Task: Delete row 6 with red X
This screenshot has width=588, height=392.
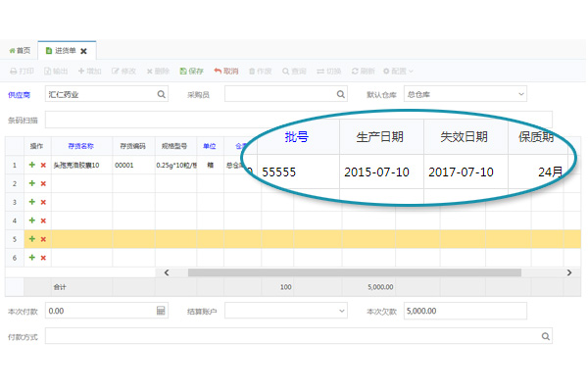Action: point(43,258)
